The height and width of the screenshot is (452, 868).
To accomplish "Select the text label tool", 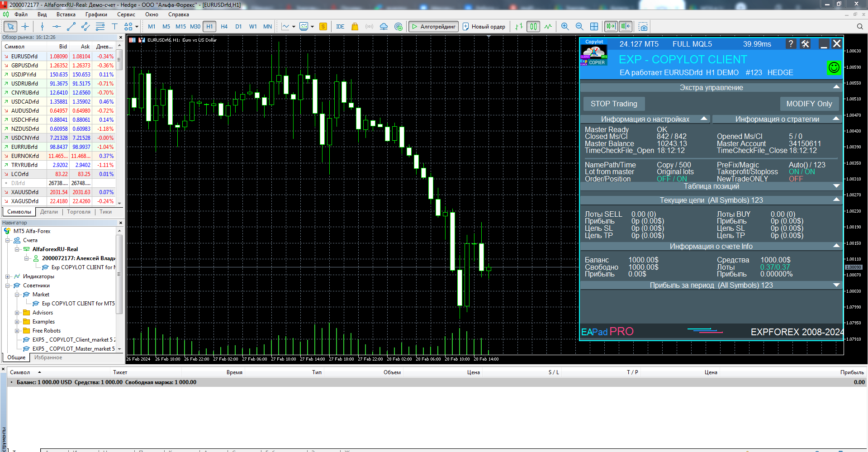I will click(x=114, y=27).
